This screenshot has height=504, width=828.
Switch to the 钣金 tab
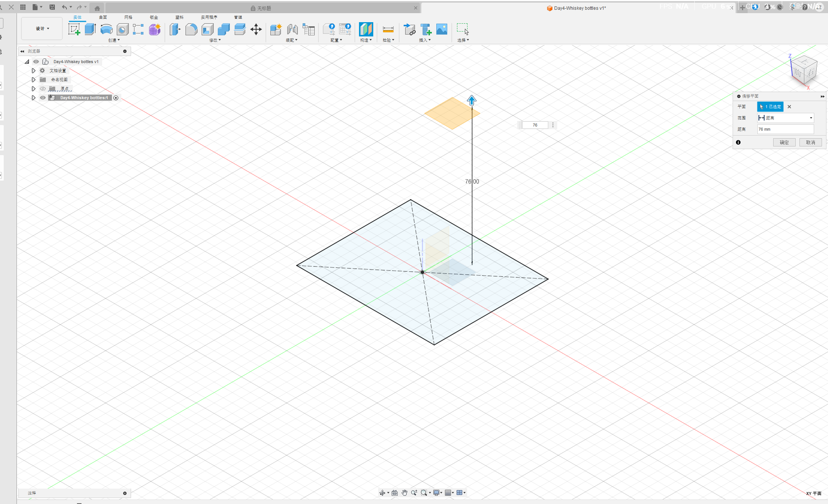pos(154,17)
